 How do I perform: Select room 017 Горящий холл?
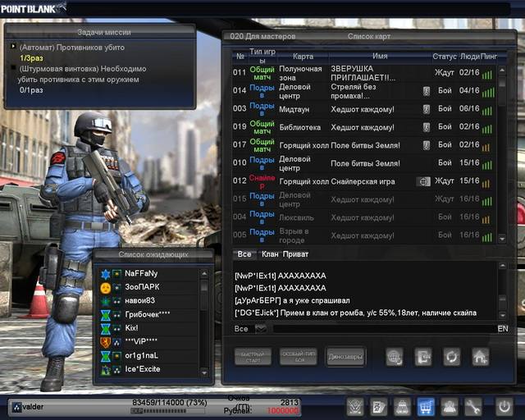coord(364,145)
